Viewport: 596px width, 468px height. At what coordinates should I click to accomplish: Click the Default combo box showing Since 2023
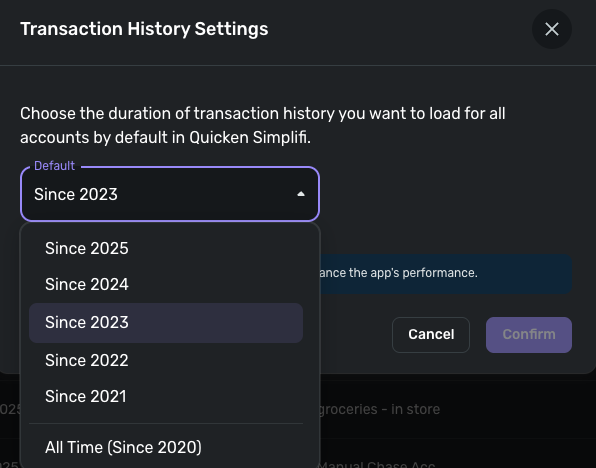pos(170,194)
